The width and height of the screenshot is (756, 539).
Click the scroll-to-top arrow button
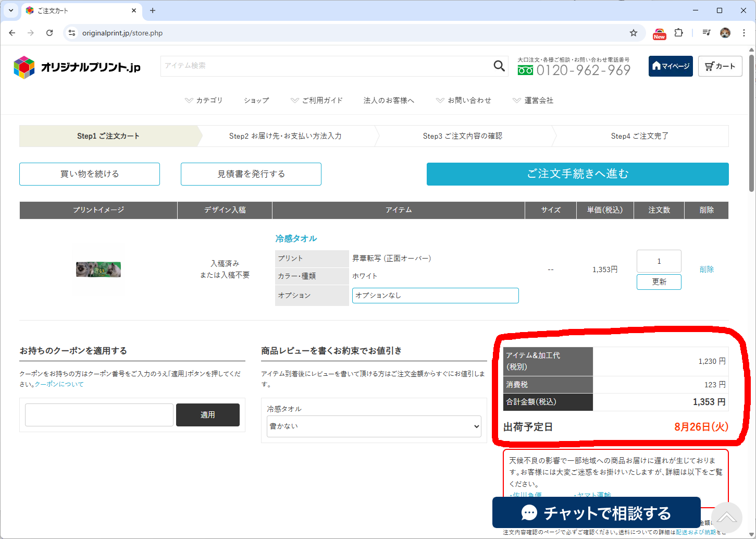point(726,517)
